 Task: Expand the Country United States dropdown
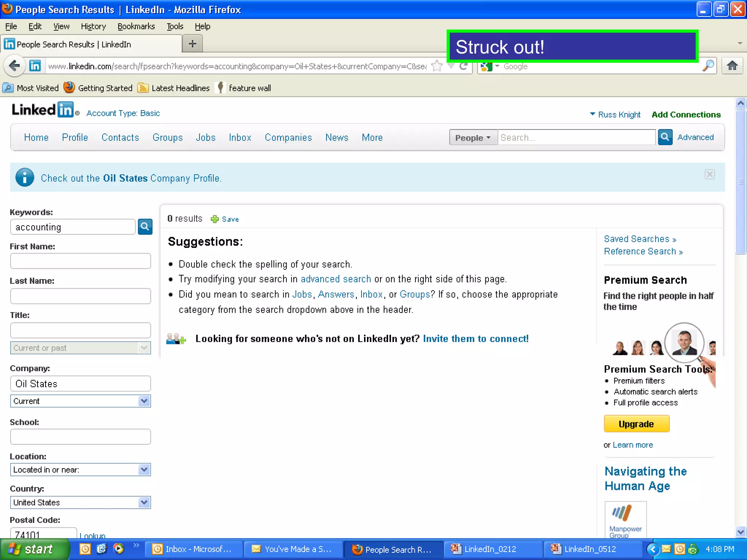point(144,502)
